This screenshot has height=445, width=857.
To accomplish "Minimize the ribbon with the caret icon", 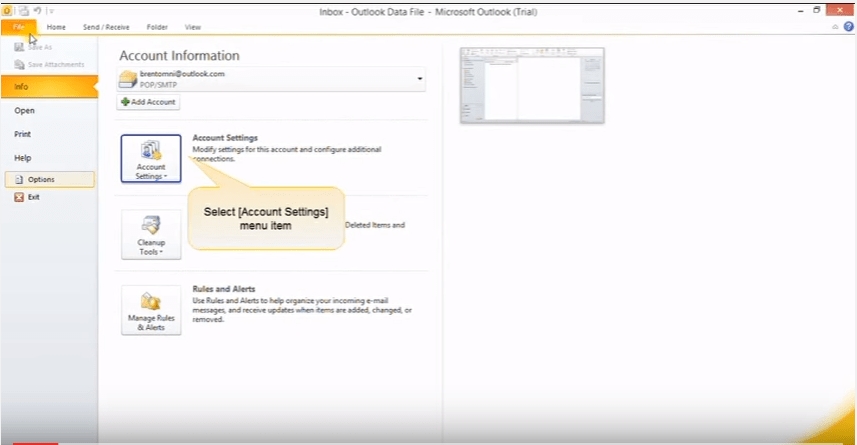I will [835, 27].
